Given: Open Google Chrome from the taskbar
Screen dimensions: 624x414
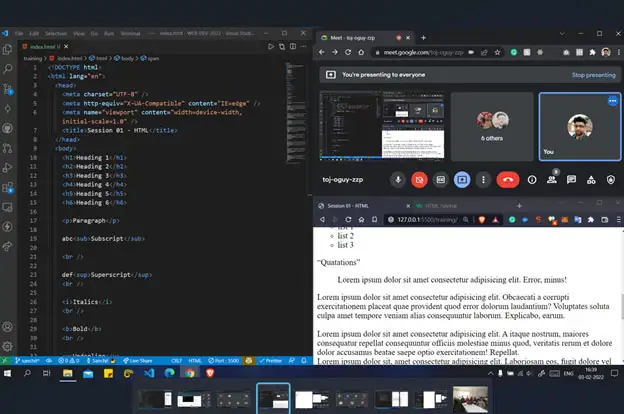Looking at the screenshot, I should (x=190, y=373).
